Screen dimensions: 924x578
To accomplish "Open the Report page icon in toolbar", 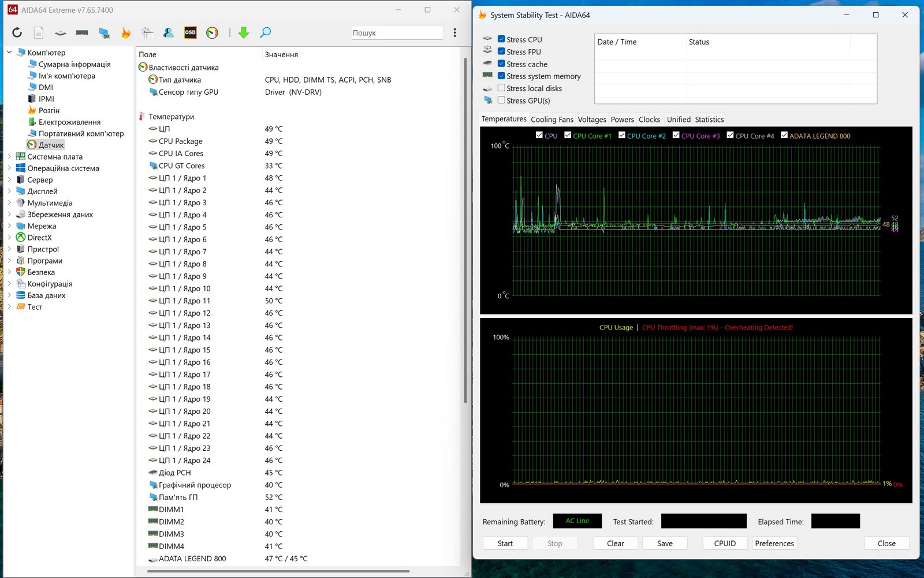I will [39, 33].
